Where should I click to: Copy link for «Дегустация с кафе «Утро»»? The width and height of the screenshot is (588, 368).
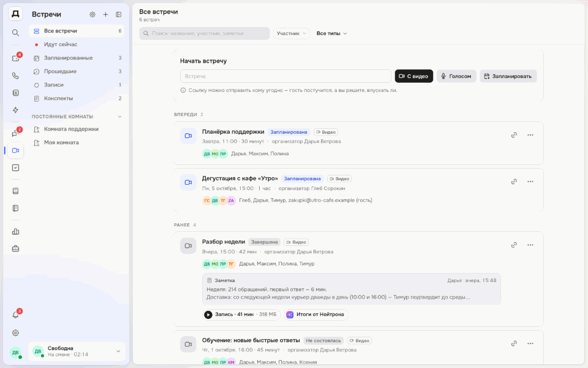(514, 182)
